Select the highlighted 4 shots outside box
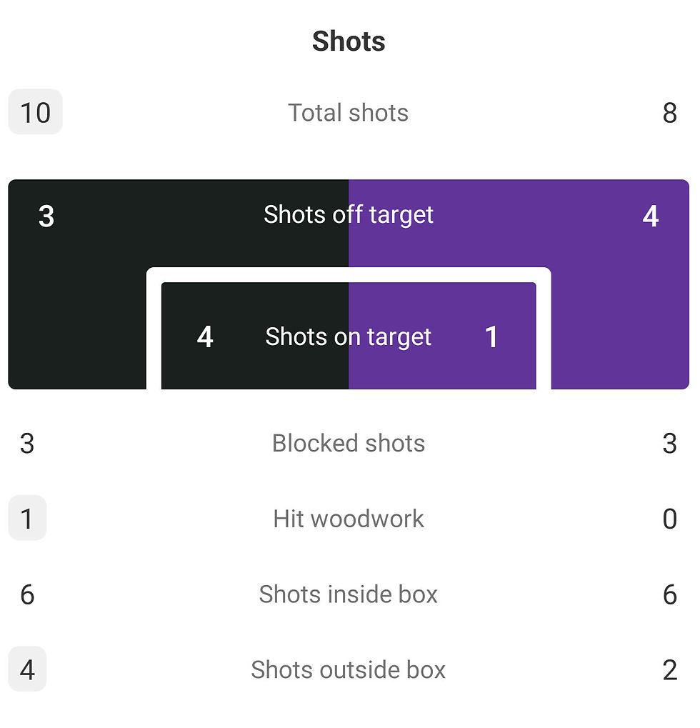This screenshot has width=700, height=728. (x=27, y=669)
